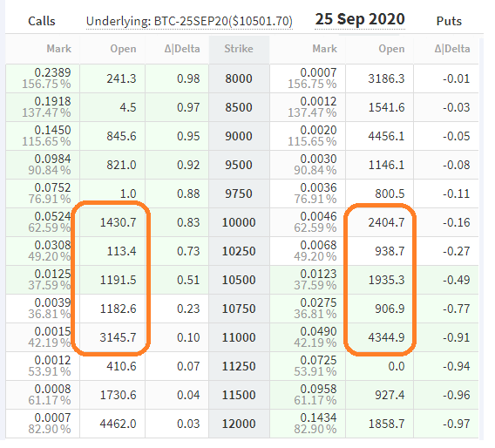Click call delta value 0.10
Screen dimensions: 495x448
(188, 337)
